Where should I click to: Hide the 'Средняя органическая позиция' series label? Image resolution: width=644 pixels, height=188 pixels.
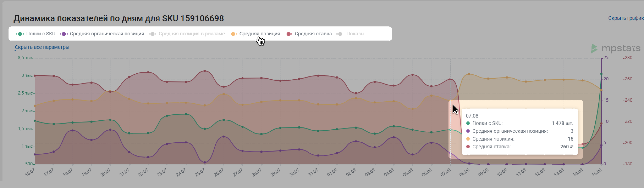point(107,34)
